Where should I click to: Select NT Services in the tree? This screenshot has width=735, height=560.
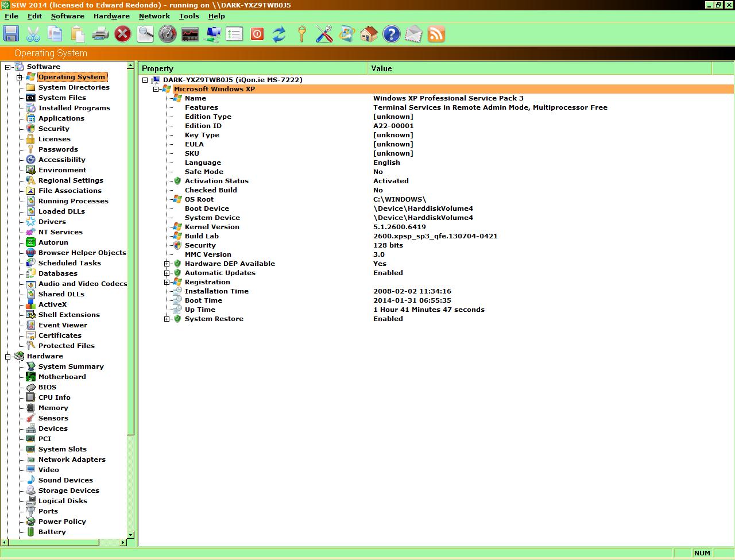[x=60, y=232]
